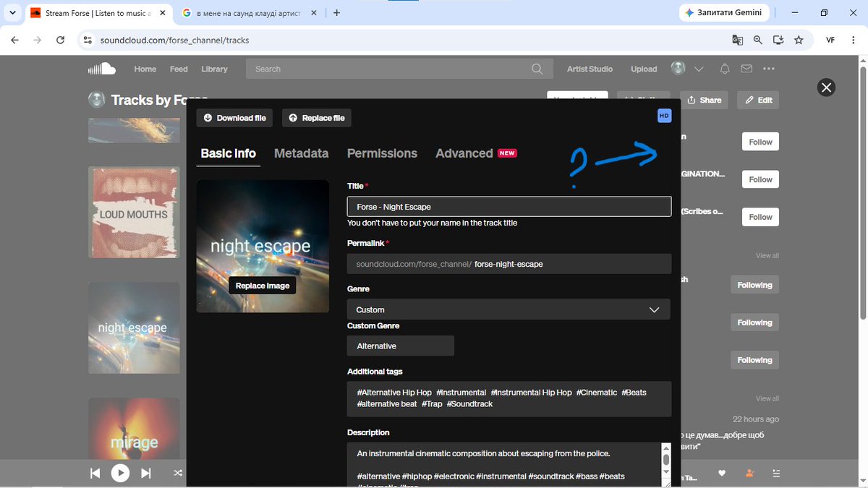Open Library in the SoundCloud nav
The height and width of the screenshot is (488, 868).
[214, 69]
